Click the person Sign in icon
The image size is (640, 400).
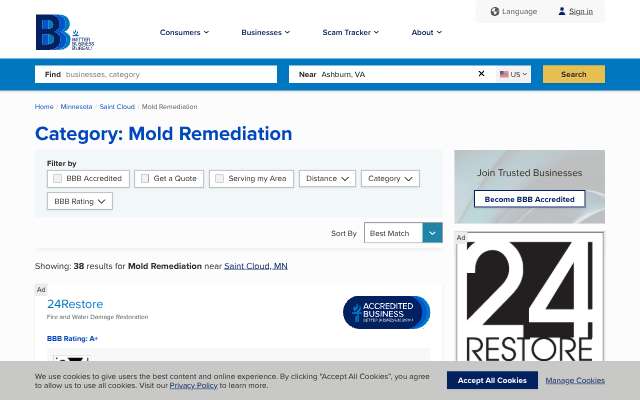click(x=562, y=11)
